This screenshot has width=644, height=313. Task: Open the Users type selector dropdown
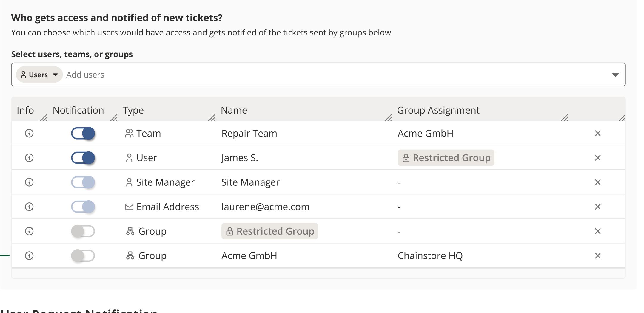click(x=39, y=75)
